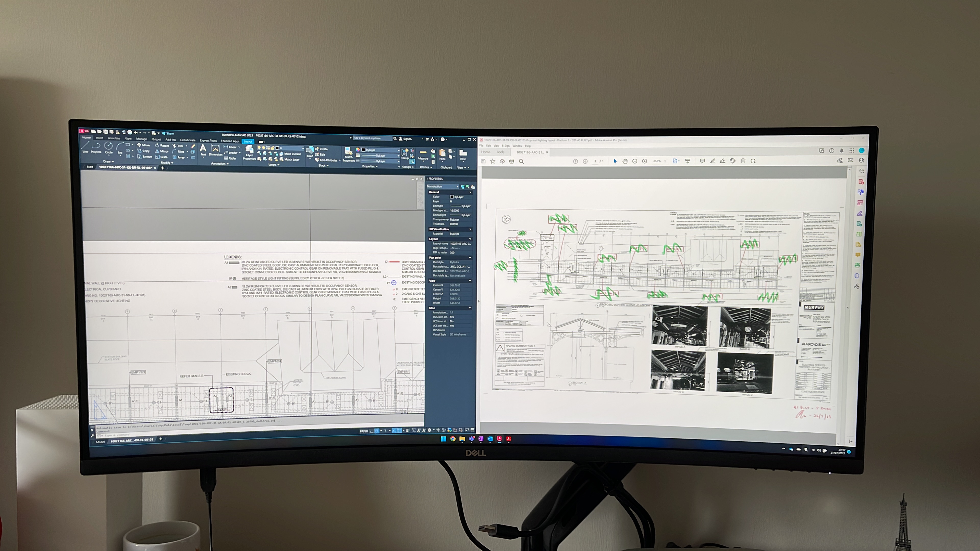The image size is (980, 551).
Task: Select the Polyline tool
Action: pyautogui.click(x=96, y=146)
